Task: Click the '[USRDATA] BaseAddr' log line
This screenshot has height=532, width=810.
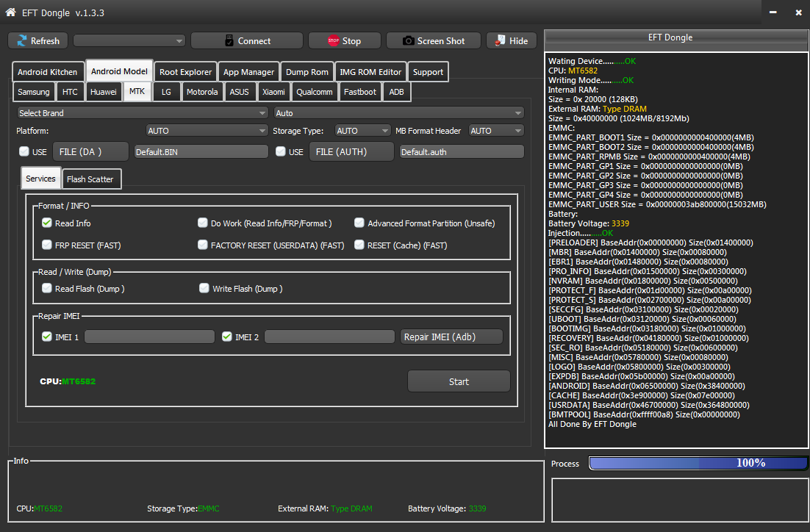Action: 648,405
